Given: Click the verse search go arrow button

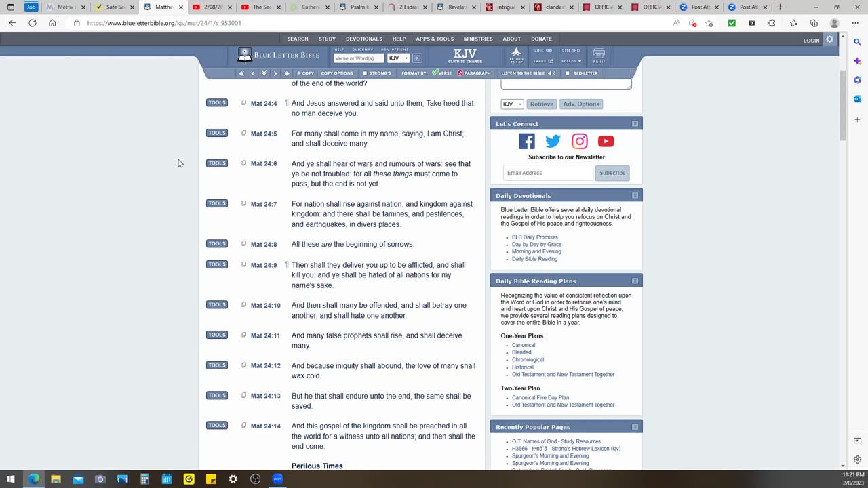Looking at the screenshot, I should click(417, 58).
